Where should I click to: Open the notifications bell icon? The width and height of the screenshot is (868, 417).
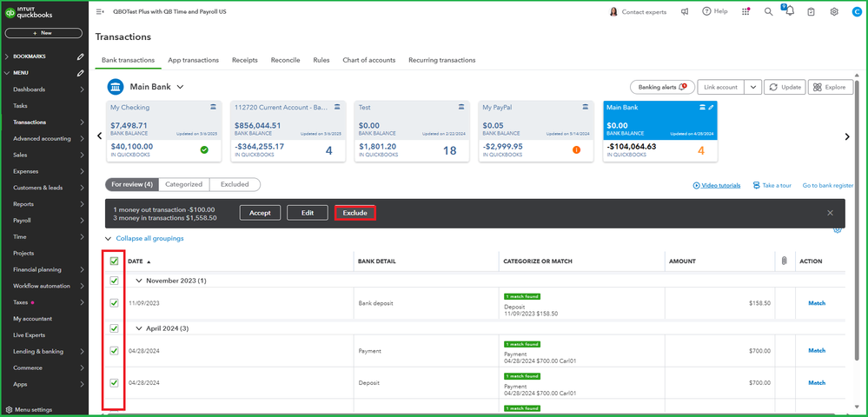coord(790,11)
